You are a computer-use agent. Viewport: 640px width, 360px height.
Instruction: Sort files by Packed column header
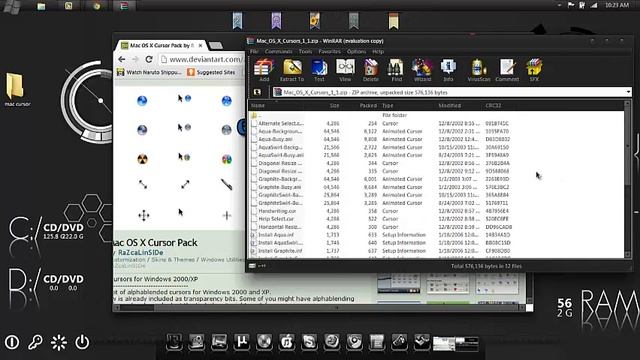point(368,105)
